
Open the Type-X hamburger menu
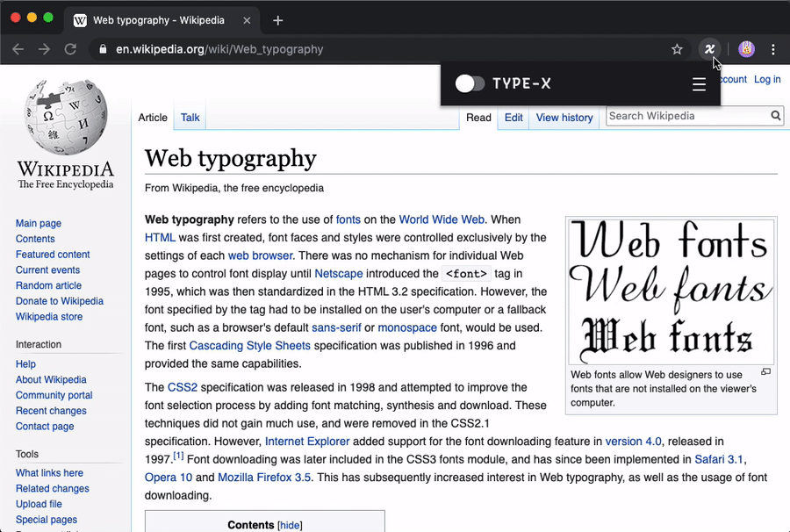[699, 84]
